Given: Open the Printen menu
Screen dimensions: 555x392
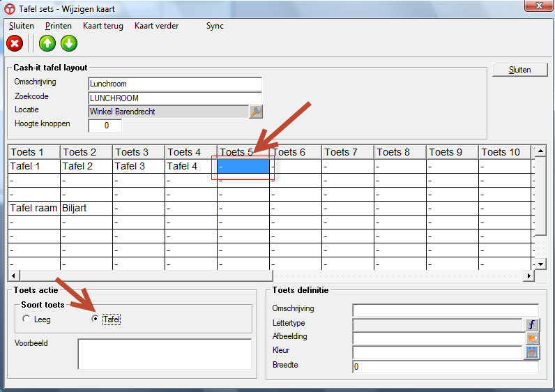Looking at the screenshot, I should pos(59,26).
